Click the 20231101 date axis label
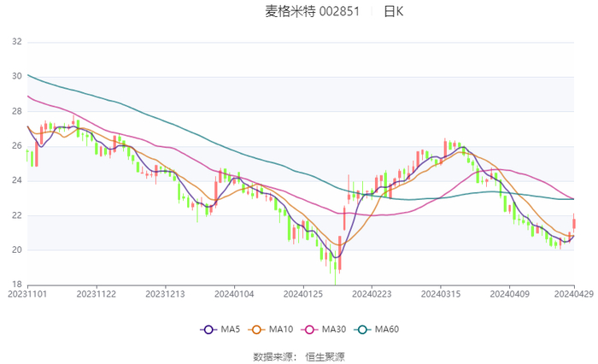The image size is (598, 364). [x=27, y=292]
